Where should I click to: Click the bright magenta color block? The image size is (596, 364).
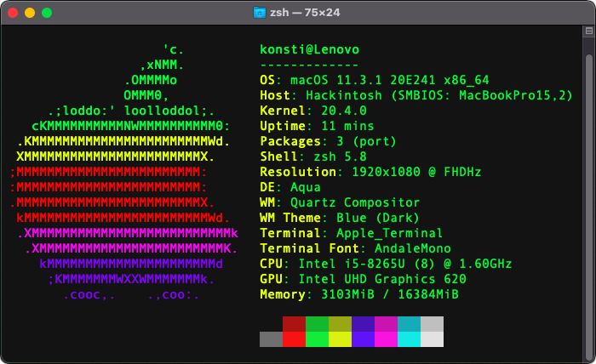(x=386, y=339)
